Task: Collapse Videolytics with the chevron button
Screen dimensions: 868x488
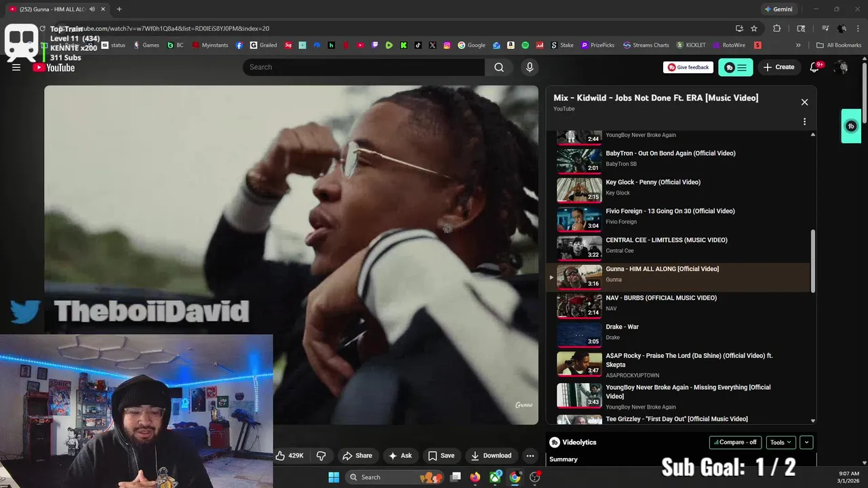Action: coord(806,443)
